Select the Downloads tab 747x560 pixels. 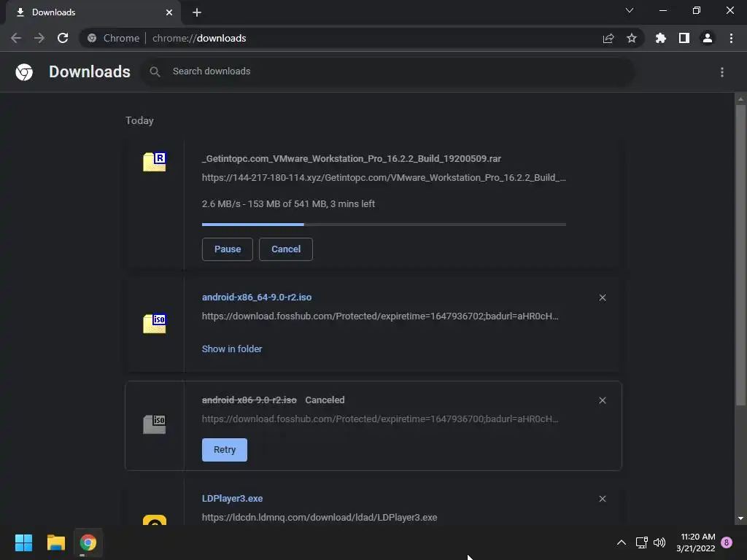93,12
